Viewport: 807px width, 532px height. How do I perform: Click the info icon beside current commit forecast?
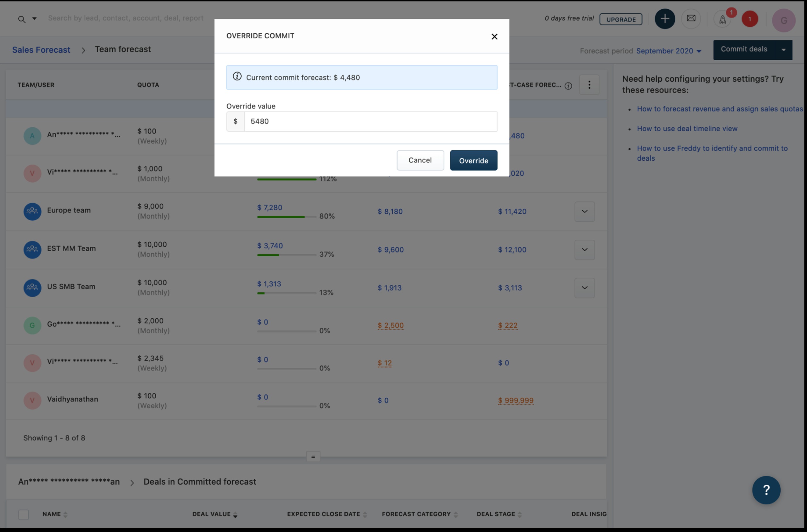(237, 77)
